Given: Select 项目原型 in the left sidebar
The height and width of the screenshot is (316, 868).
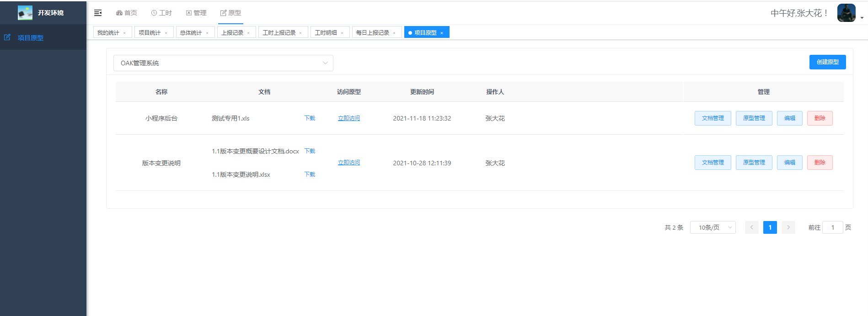Looking at the screenshot, I should pyautogui.click(x=30, y=38).
